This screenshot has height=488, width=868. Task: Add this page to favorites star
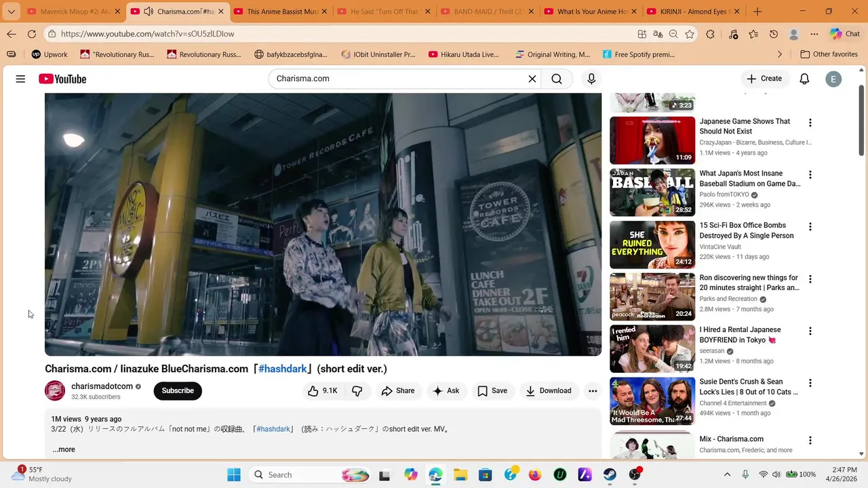(x=690, y=34)
